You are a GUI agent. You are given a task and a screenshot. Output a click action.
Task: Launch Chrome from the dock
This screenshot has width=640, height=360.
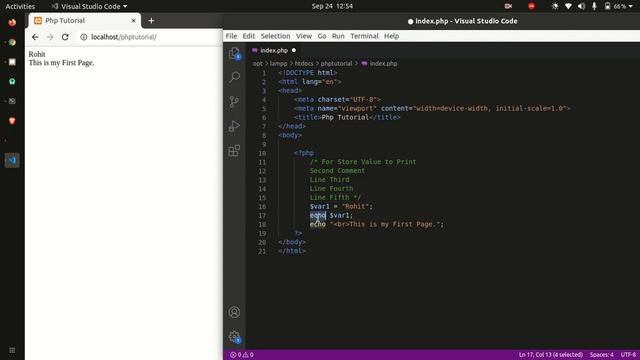pos(12,42)
